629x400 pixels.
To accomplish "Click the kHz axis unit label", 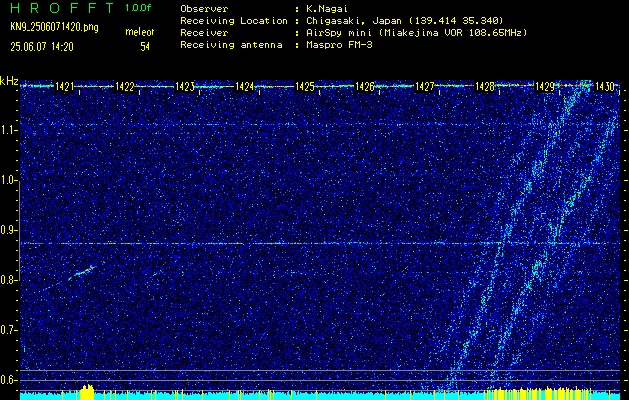I will 9,81.
